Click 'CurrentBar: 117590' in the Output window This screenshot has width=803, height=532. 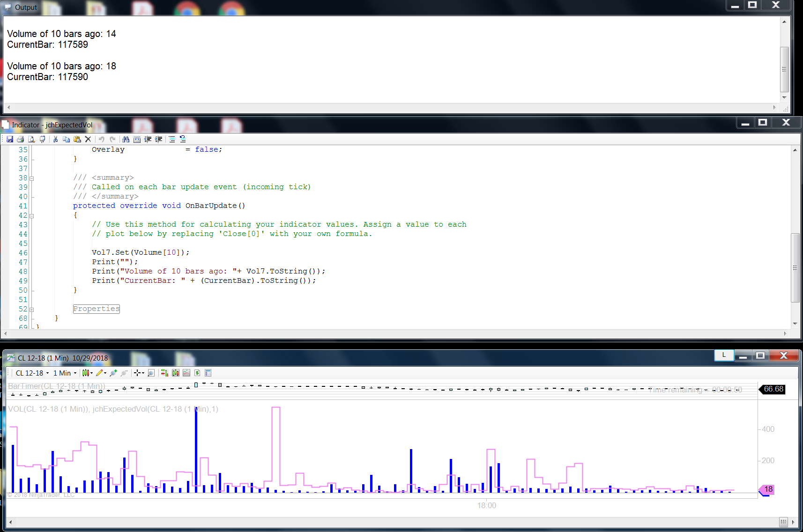[47, 77]
